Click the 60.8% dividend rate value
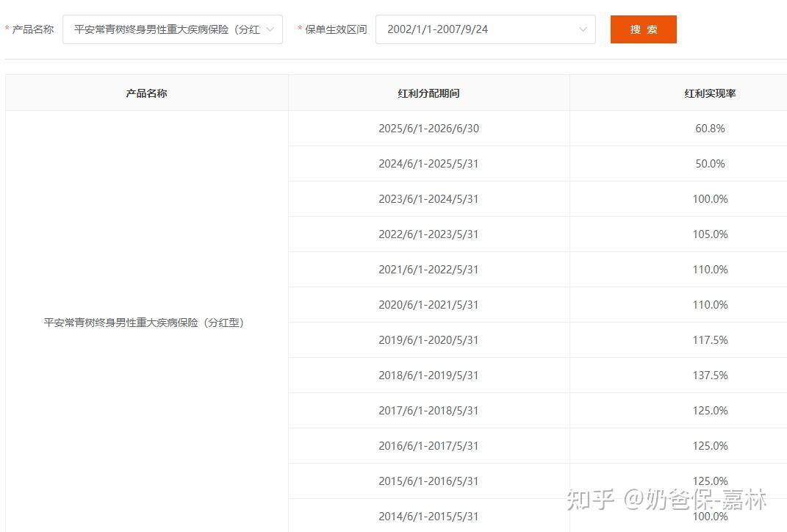787x532 pixels. (710, 129)
